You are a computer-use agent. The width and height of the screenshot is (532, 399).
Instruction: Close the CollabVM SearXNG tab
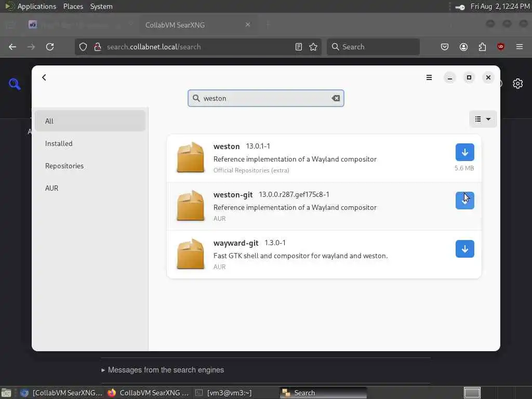tap(248, 25)
